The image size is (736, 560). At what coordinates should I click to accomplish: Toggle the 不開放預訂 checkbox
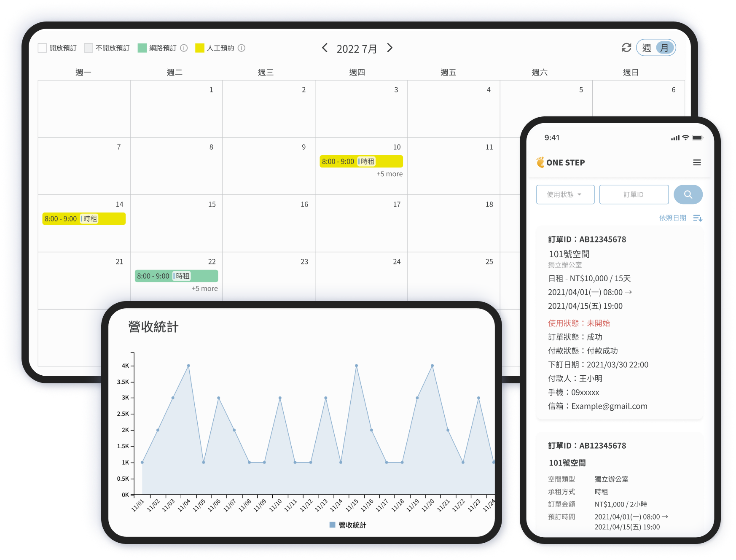click(89, 48)
